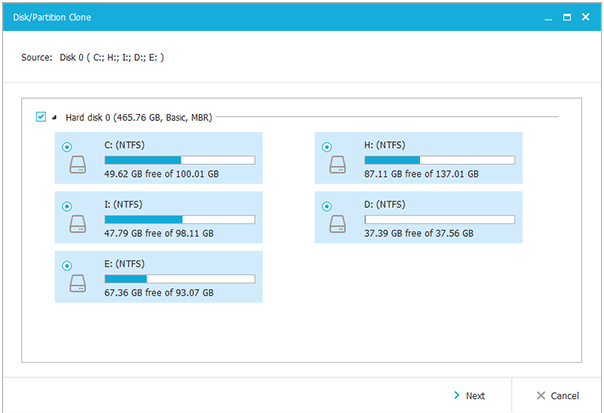Screen dimensions: 604x413
Task: Toggle the E: partition radio button
Action: pos(67,265)
